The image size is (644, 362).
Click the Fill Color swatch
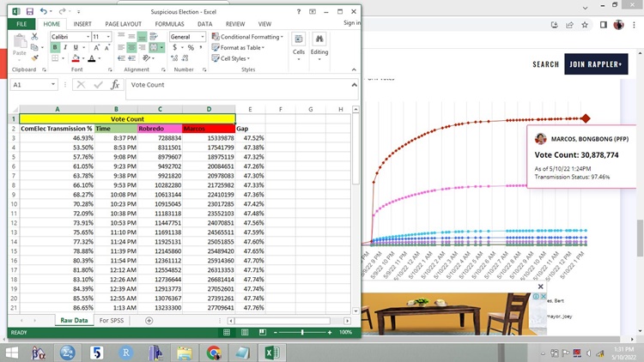pyautogui.click(x=76, y=58)
